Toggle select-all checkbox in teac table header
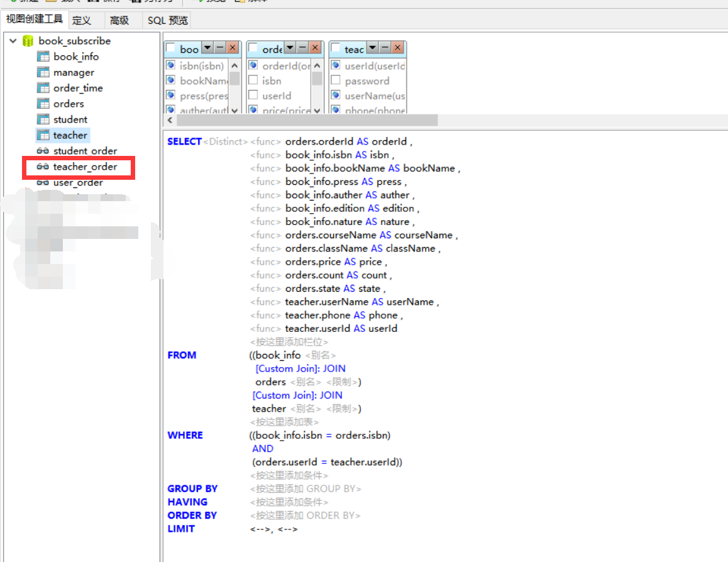 pyautogui.click(x=336, y=48)
